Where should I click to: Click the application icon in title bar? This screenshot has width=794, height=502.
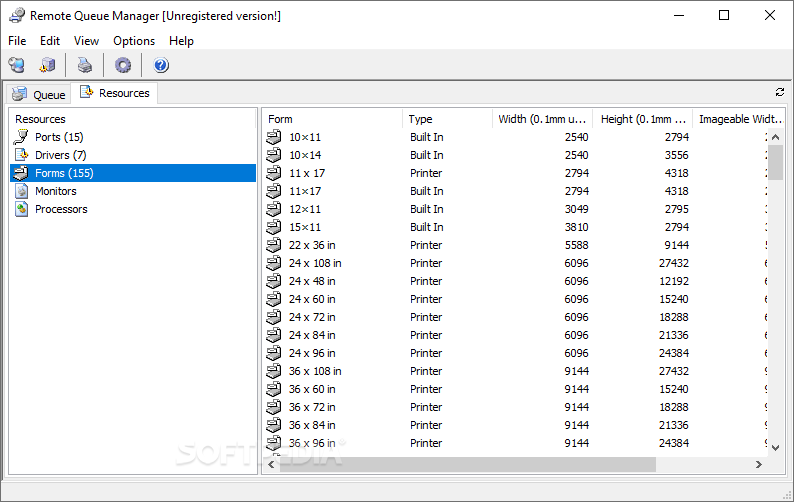point(17,15)
